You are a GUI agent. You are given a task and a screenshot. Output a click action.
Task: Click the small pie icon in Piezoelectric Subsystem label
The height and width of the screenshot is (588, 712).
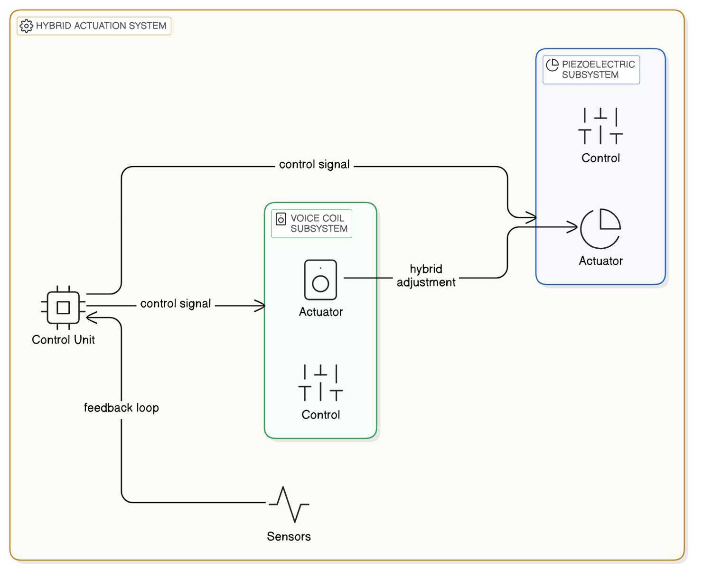552,65
